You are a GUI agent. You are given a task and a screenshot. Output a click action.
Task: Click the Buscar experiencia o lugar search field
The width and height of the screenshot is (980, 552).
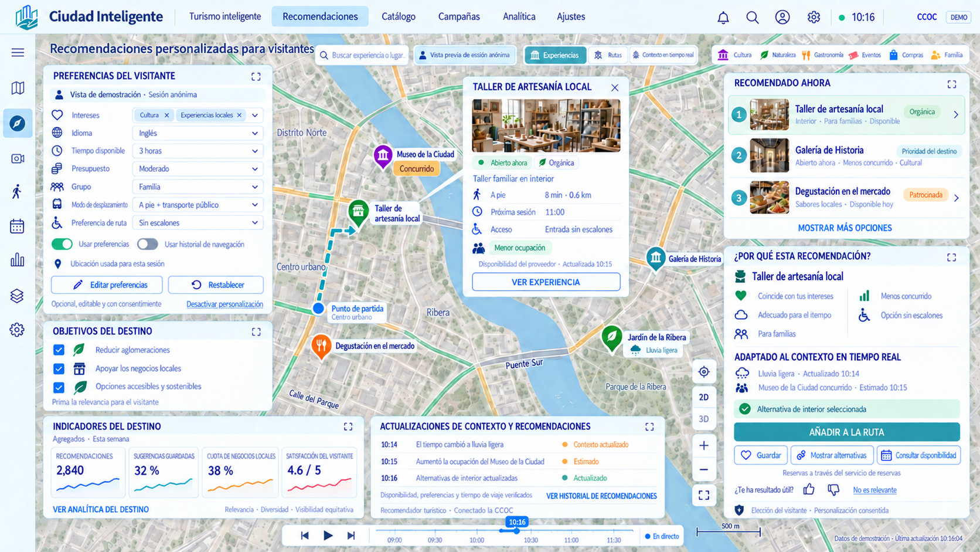pos(363,55)
